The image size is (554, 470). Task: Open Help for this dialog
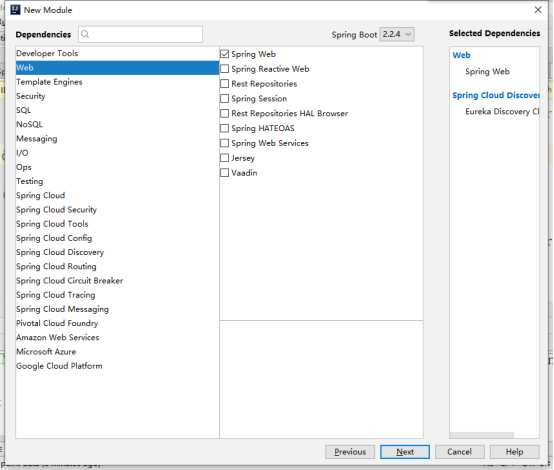[514, 452]
